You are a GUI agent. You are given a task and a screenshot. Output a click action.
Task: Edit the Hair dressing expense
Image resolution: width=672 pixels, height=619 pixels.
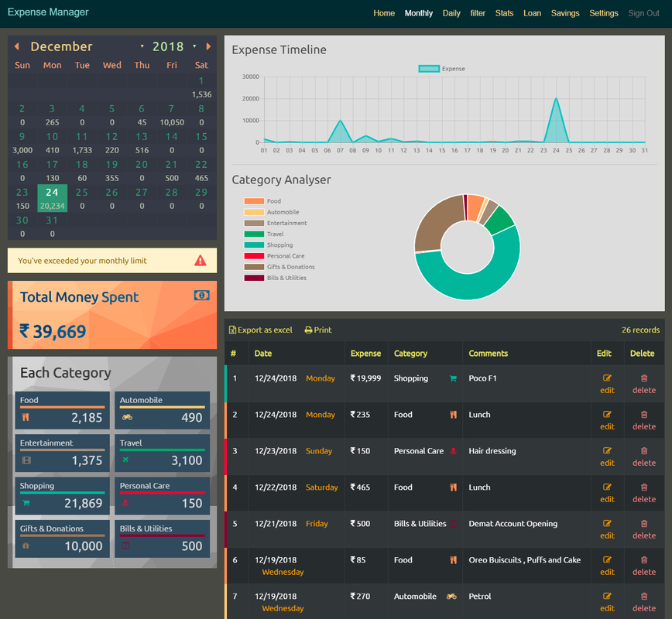coord(607,457)
